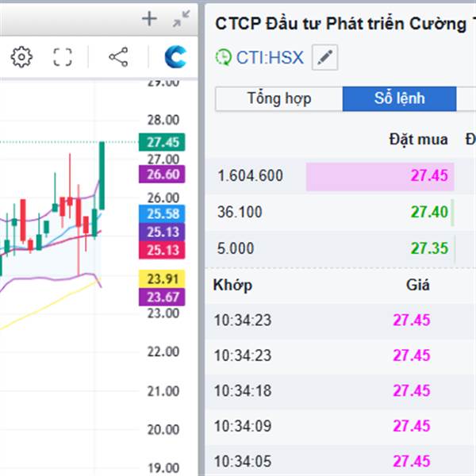This screenshot has width=476, height=476.
Task: Click price 27.45 in 10:34:18 row
Action: [x=411, y=390]
